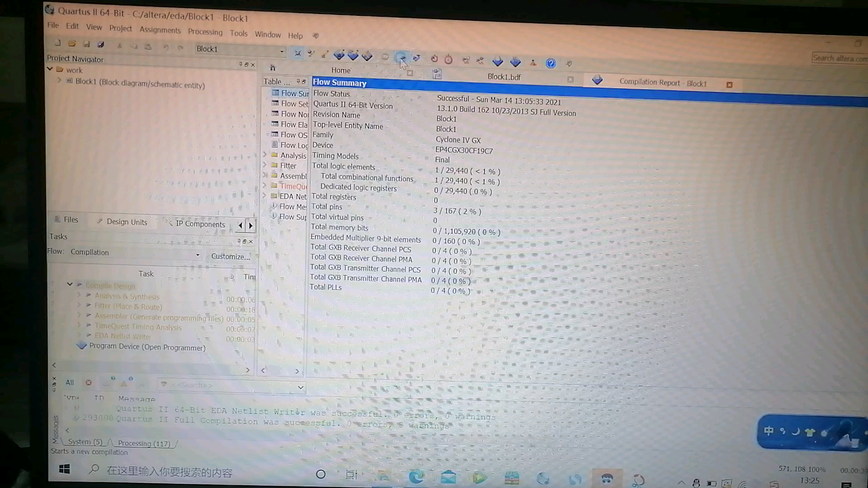
Task: Open the Edit menu
Action: [72, 26]
